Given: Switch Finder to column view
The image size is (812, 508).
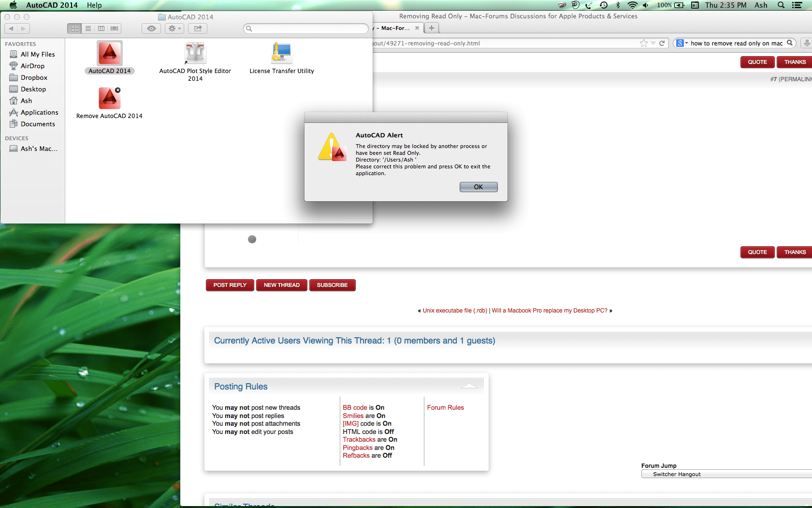Looking at the screenshot, I should point(101,29).
